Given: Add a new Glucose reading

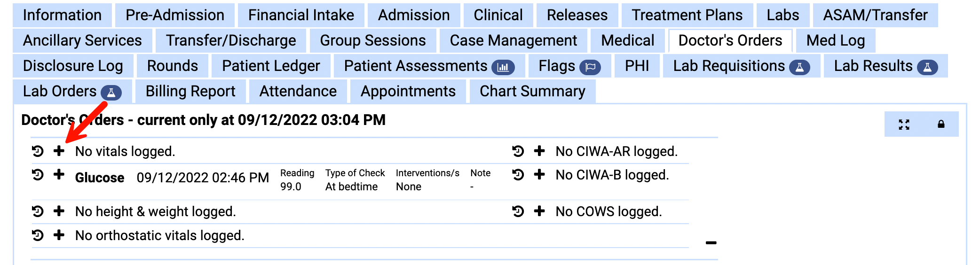Looking at the screenshot, I should [x=59, y=175].
